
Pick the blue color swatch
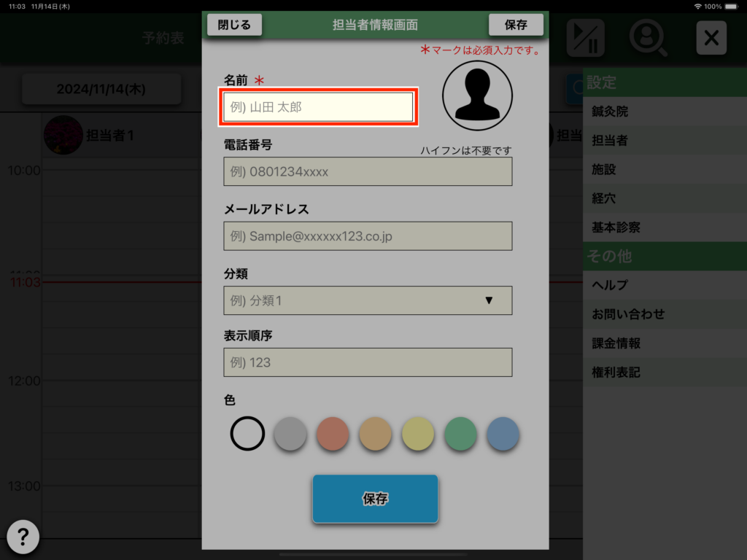click(503, 434)
